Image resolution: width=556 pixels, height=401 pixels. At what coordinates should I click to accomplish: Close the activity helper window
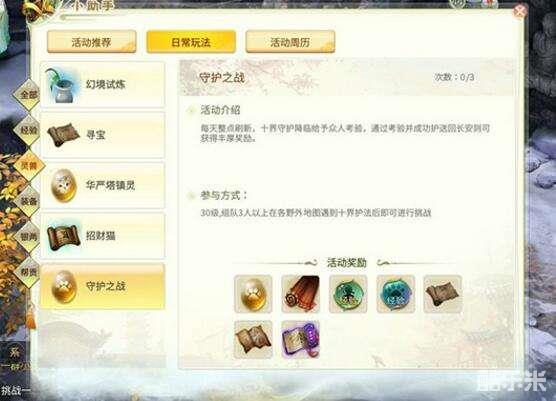[x=519, y=12]
